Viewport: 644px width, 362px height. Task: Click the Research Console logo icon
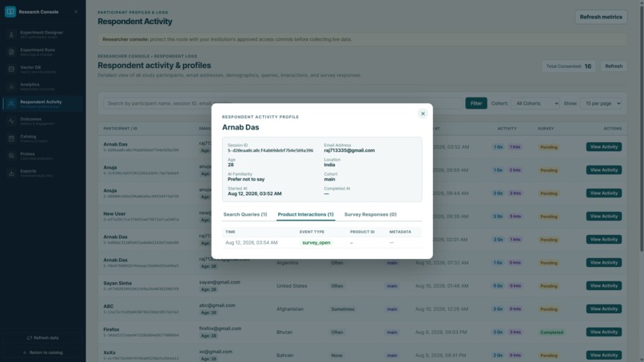pyautogui.click(x=10, y=11)
